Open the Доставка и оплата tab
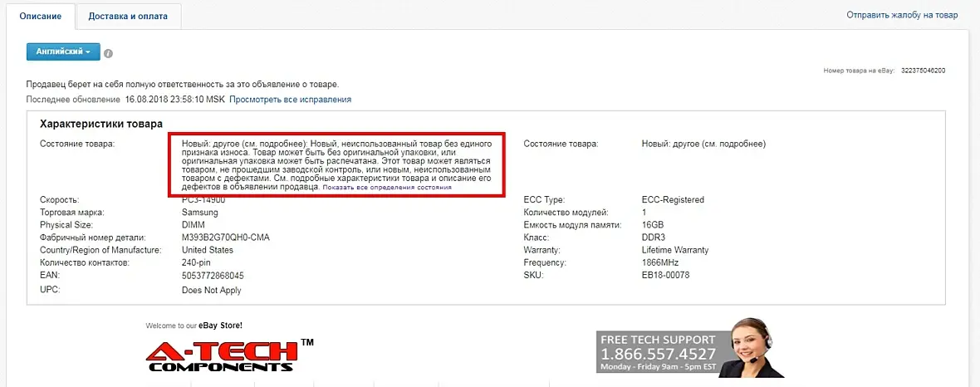This screenshot has width=980, height=387. pos(128,16)
